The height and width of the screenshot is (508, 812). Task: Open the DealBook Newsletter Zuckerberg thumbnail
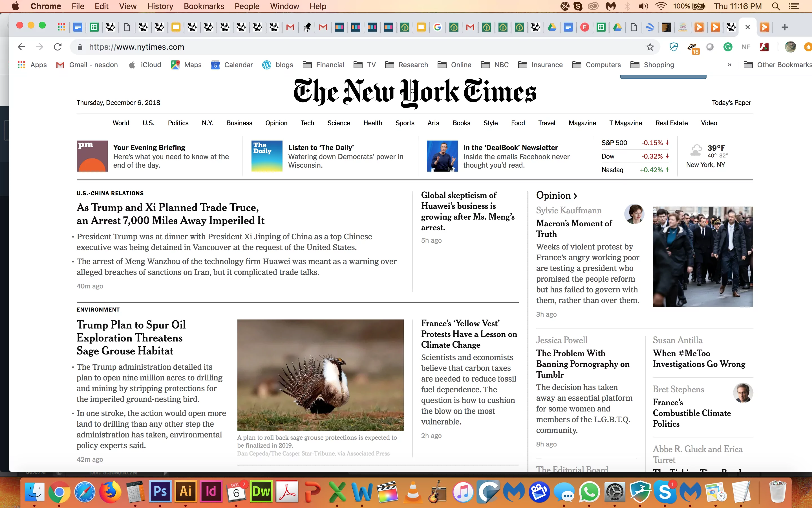[442, 156]
